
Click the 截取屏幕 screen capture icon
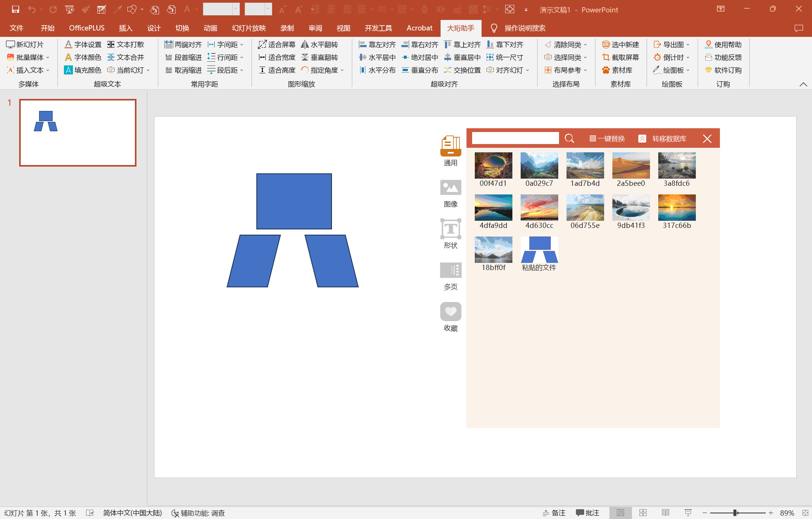coord(606,58)
